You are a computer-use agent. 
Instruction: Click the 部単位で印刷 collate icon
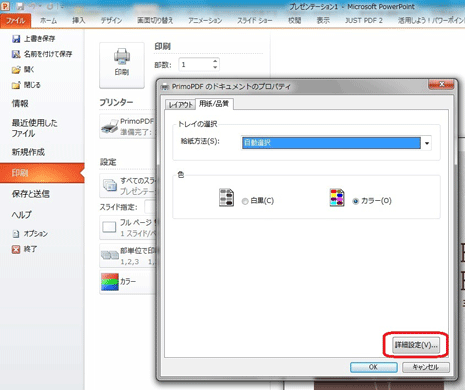tap(110, 255)
